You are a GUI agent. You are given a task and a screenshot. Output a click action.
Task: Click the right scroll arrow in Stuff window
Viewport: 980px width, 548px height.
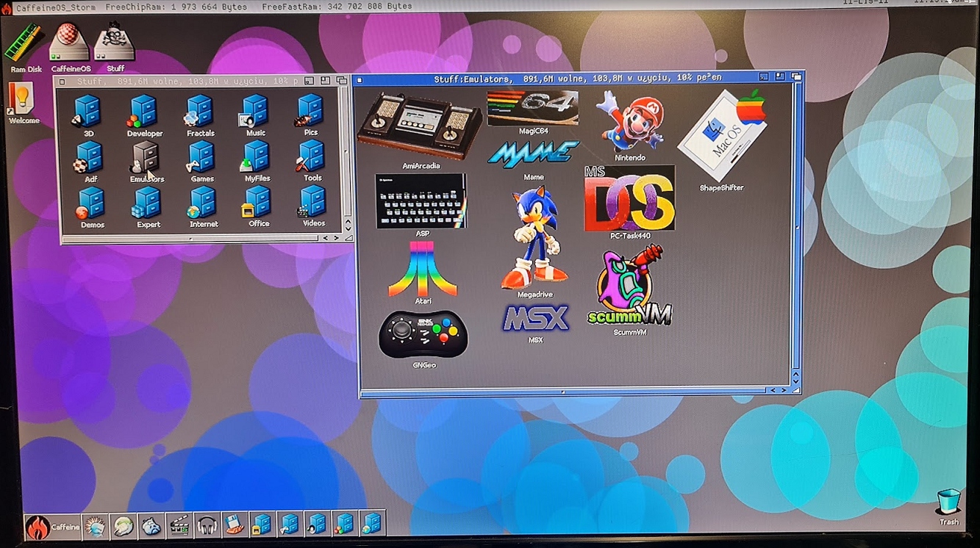(337, 238)
